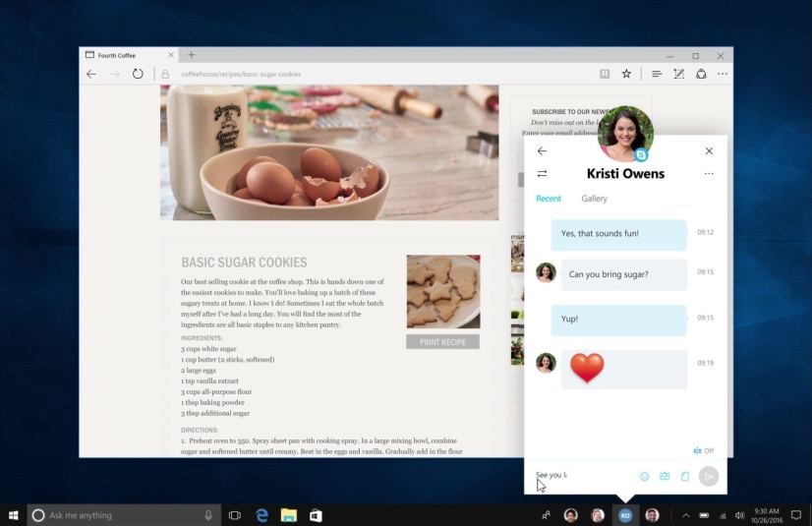The height and width of the screenshot is (526, 812).
Task: Open the Action Center notifications icon
Action: (x=796, y=515)
